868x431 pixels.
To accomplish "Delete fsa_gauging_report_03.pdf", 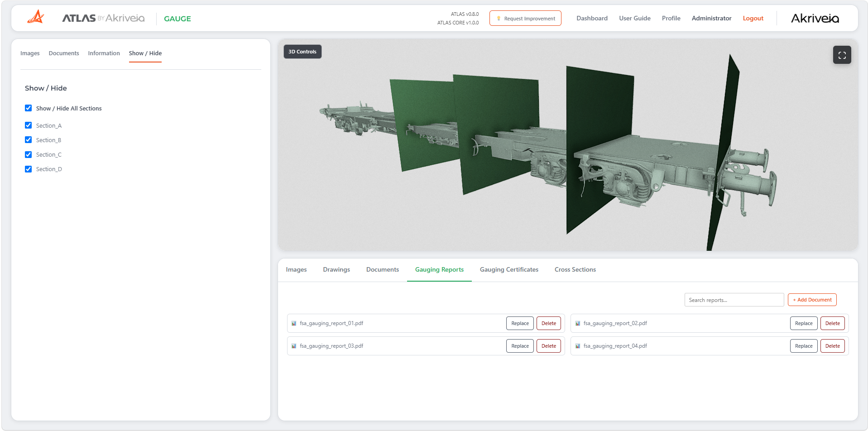I will click(549, 346).
